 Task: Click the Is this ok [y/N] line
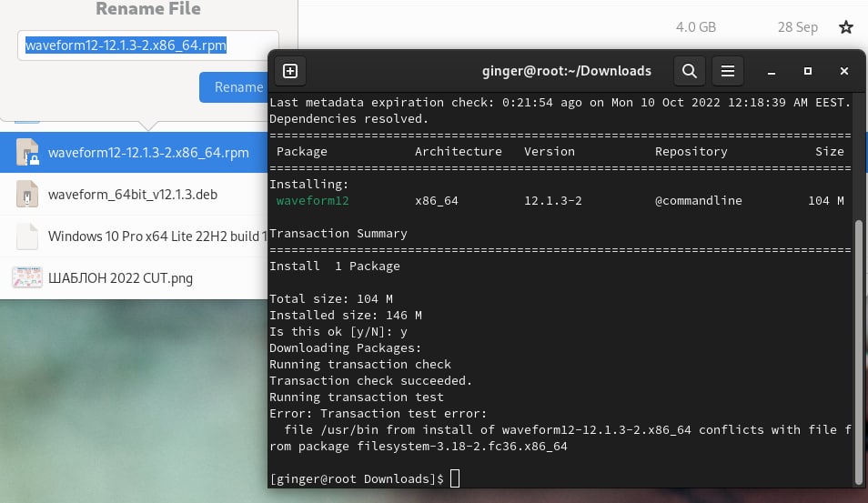point(338,332)
